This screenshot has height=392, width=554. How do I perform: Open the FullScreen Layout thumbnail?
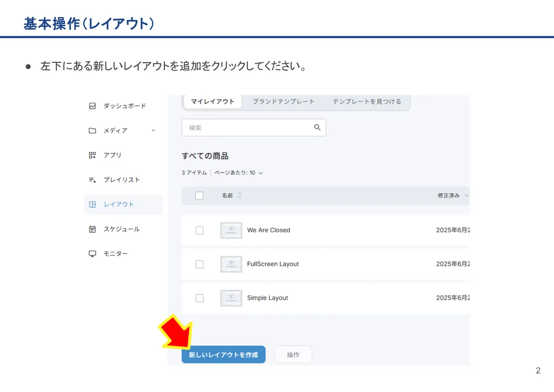(231, 264)
